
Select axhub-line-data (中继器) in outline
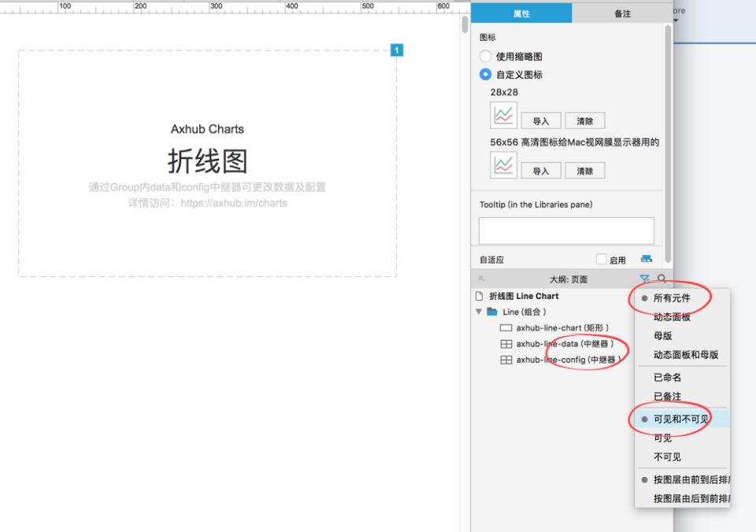pyautogui.click(x=565, y=344)
